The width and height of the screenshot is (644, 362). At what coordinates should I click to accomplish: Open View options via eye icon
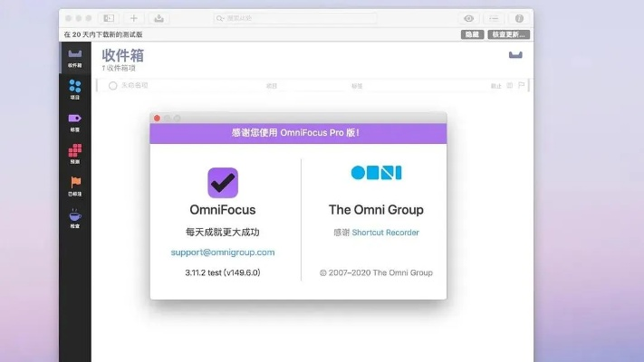coord(469,18)
